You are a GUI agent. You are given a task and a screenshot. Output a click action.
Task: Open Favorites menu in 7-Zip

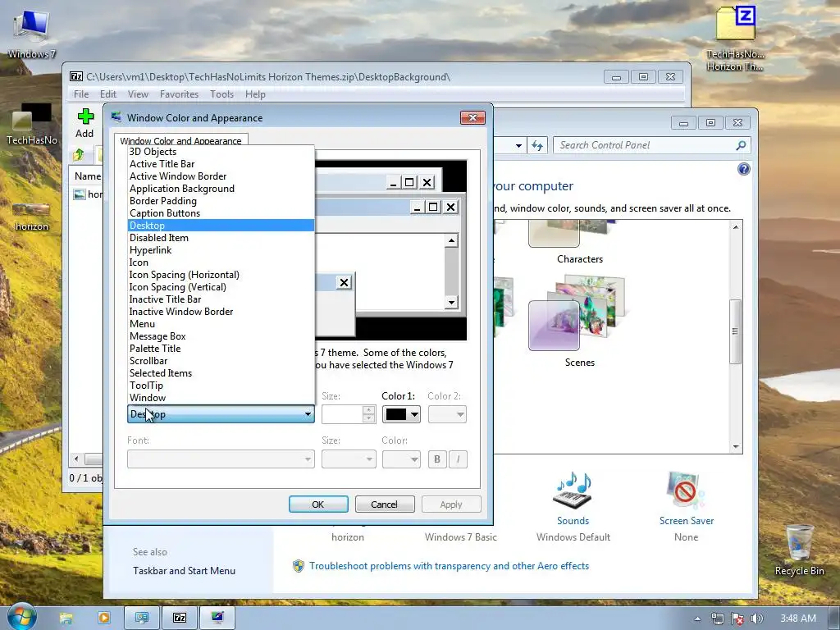179,94
